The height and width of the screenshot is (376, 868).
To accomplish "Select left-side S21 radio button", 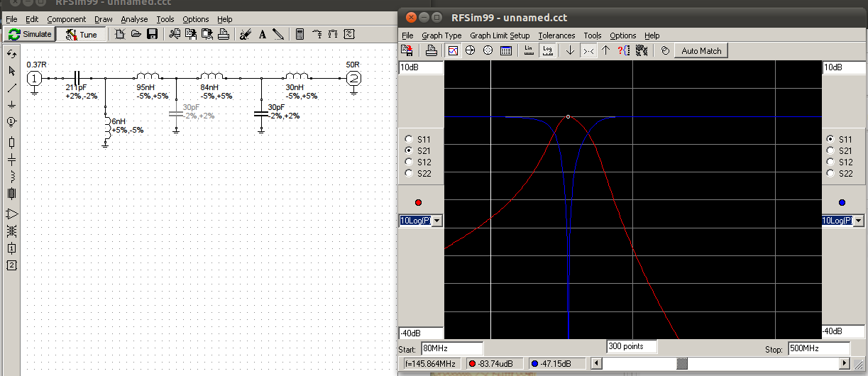I will click(x=408, y=150).
